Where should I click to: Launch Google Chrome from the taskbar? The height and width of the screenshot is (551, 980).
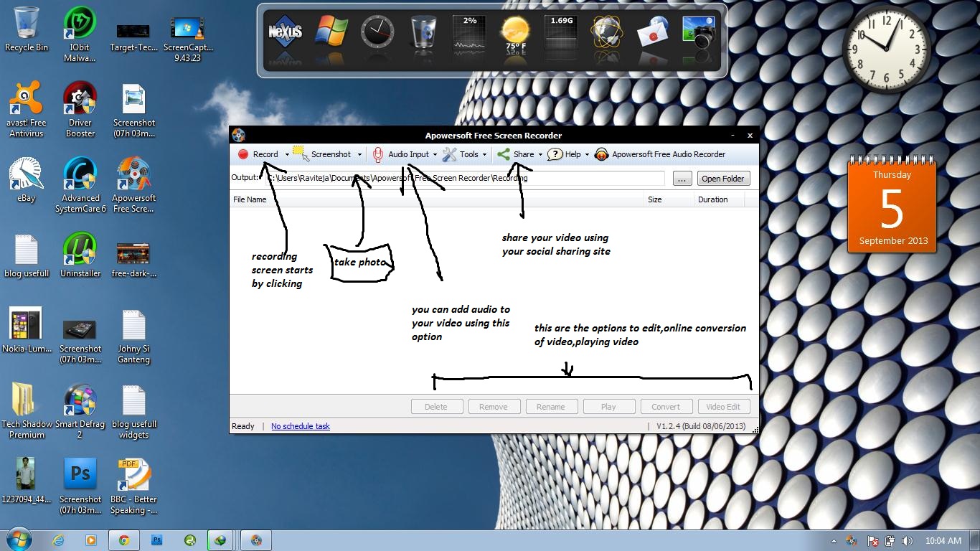point(123,540)
